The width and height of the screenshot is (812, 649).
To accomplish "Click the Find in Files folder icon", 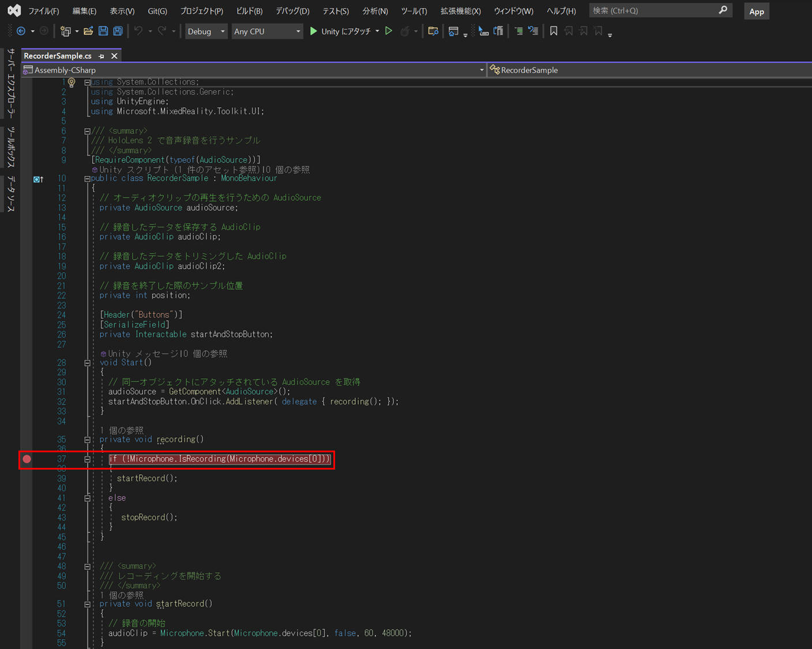I will [x=433, y=31].
